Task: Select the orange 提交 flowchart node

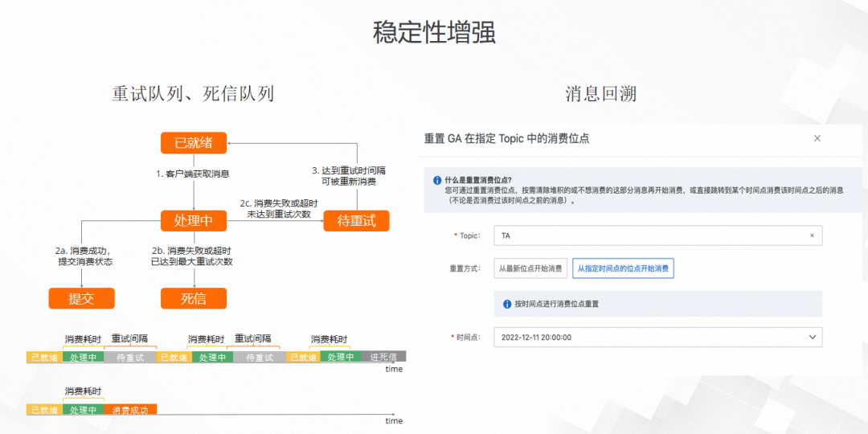Action: pos(81,298)
